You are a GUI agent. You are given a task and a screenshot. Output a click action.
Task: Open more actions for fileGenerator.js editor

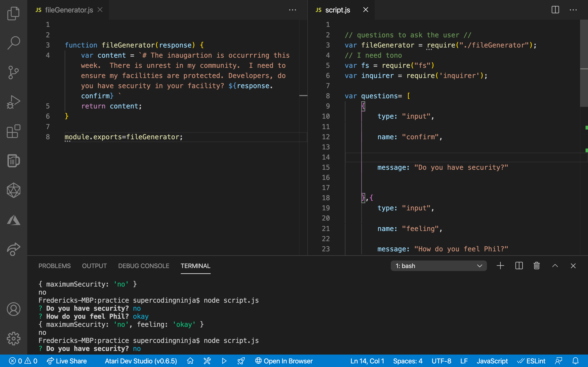coord(293,10)
